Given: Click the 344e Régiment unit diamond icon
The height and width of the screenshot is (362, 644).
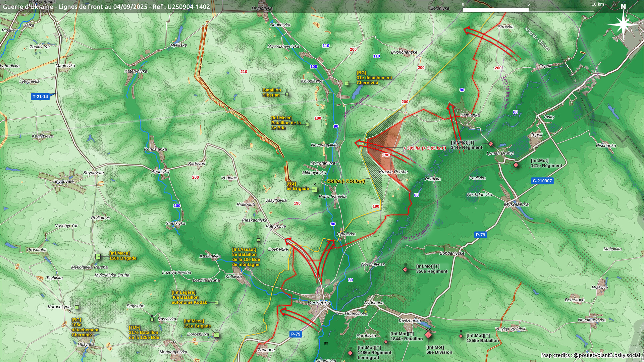Looking at the screenshot, I should tap(491, 144).
